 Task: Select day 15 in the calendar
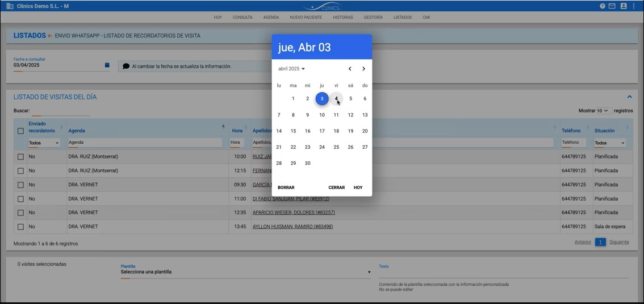click(x=293, y=131)
